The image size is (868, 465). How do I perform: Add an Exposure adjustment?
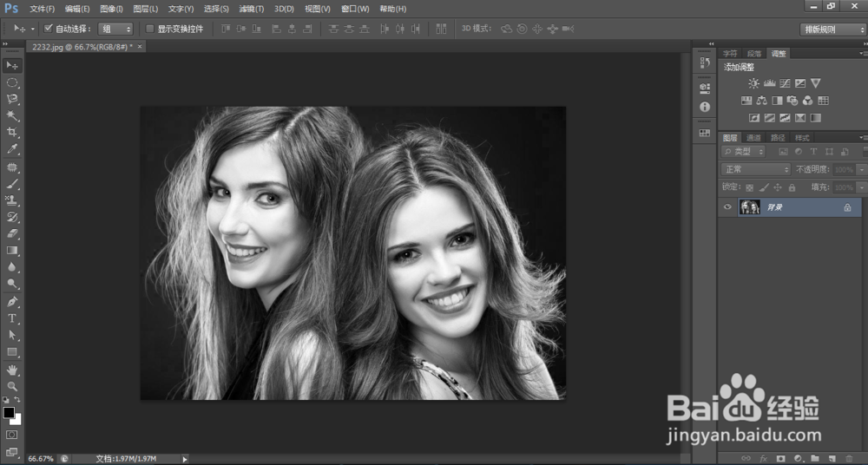click(x=800, y=83)
